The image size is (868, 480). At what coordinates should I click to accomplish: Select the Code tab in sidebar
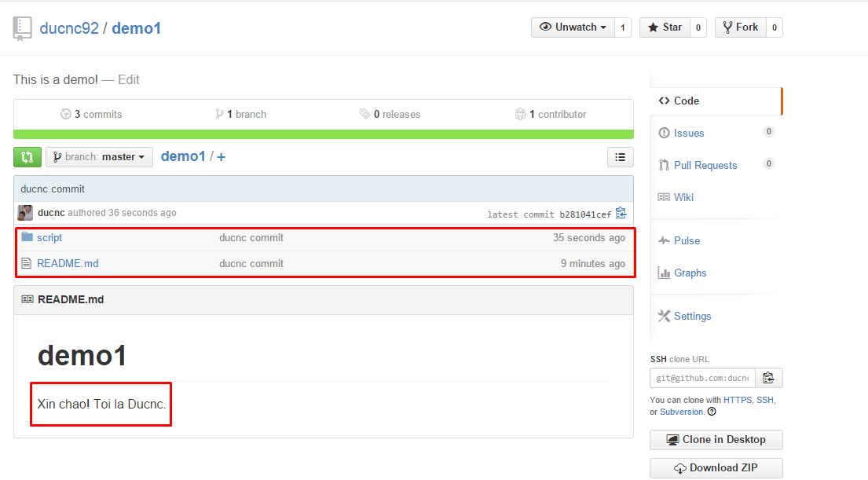point(716,101)
